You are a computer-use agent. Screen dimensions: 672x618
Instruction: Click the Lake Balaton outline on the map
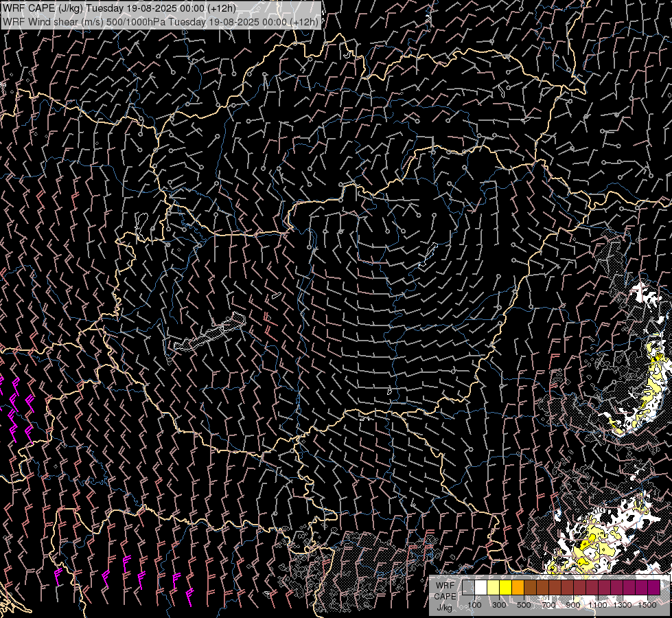pos(209,332)
